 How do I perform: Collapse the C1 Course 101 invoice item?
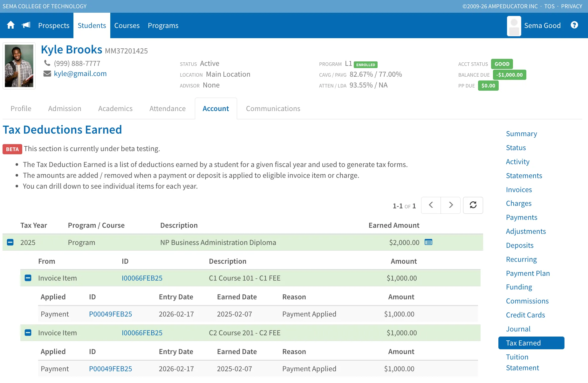click(28, 278)
